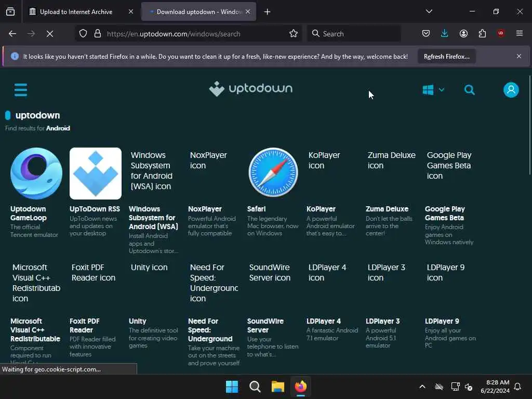Image resolution: width=532 pixels, height=399 pixels.
Task: Open the LDPlayer 9 title
Action: click(442, 321)
